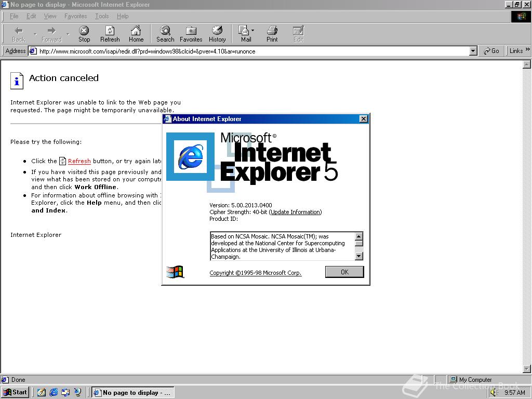Click OK in About Internet Explorer dialog

tap(344, 272)
